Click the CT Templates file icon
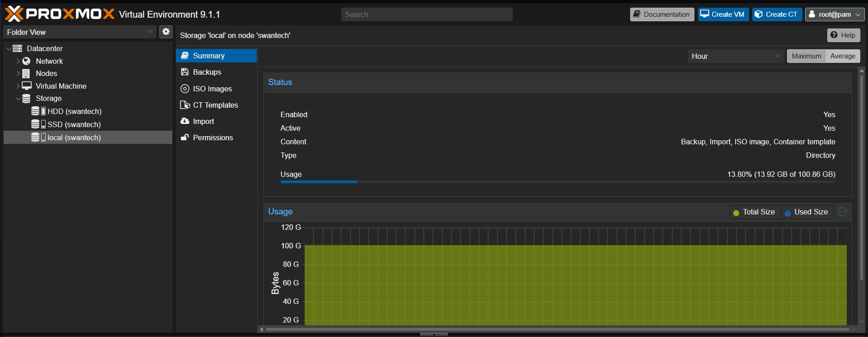868x337 pixels. 185,105
